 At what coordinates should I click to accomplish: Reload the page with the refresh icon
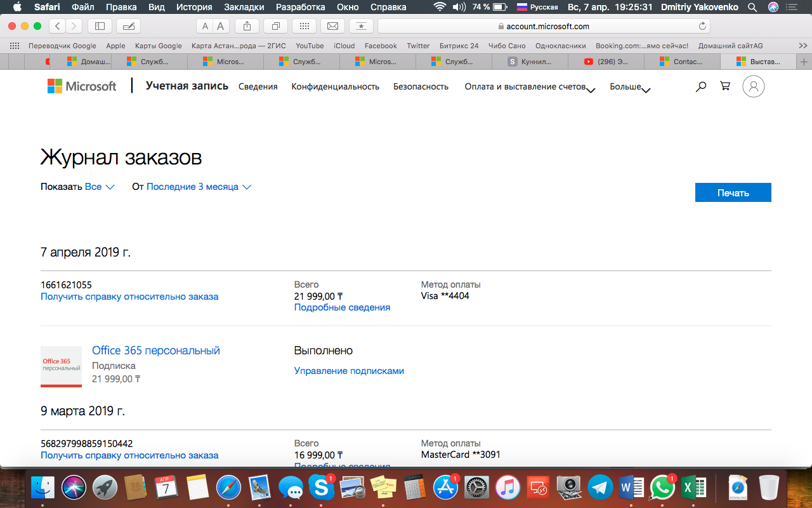(x=702, y=26)
